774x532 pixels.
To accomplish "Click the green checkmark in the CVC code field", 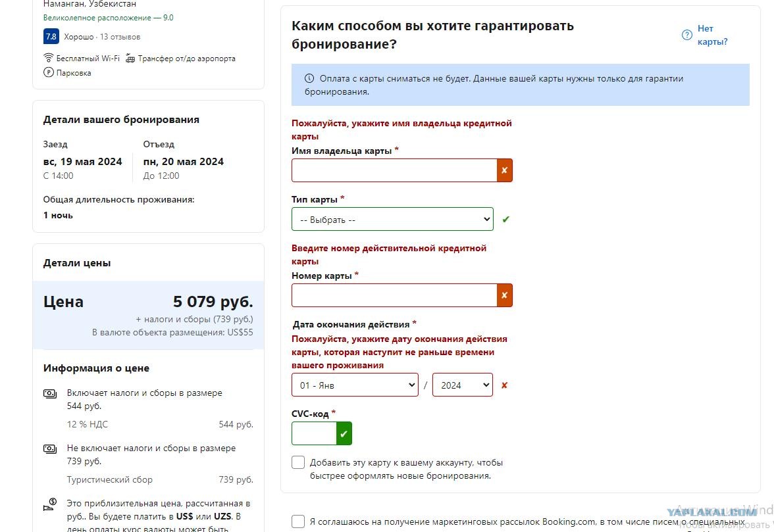I will (x=344, y=434).
